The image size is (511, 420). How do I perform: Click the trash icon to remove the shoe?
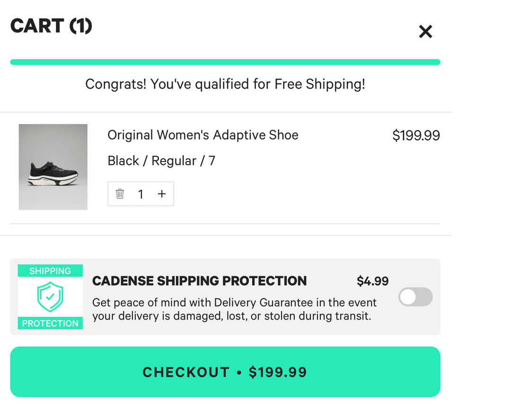point(120,194)
